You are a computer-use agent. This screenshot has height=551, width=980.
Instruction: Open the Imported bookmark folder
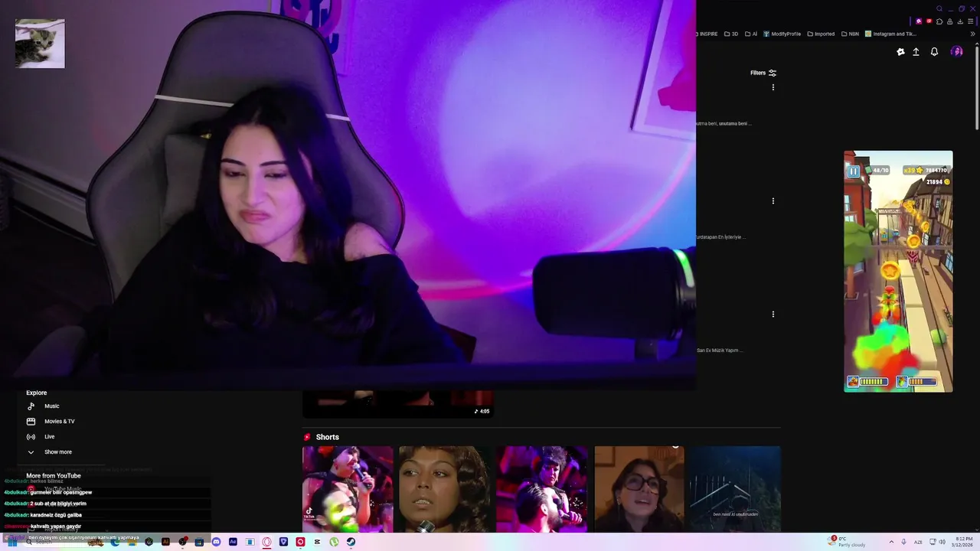pyautogui.click(x=821, y=34)
